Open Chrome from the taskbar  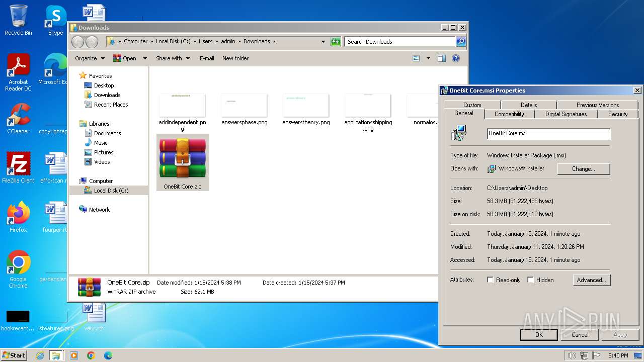[91, 355]
